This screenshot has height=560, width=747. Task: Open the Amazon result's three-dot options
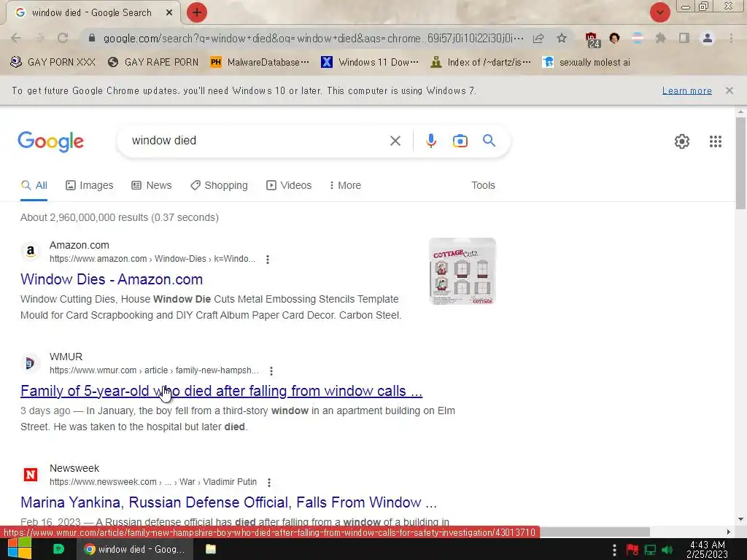click(267, 260)
